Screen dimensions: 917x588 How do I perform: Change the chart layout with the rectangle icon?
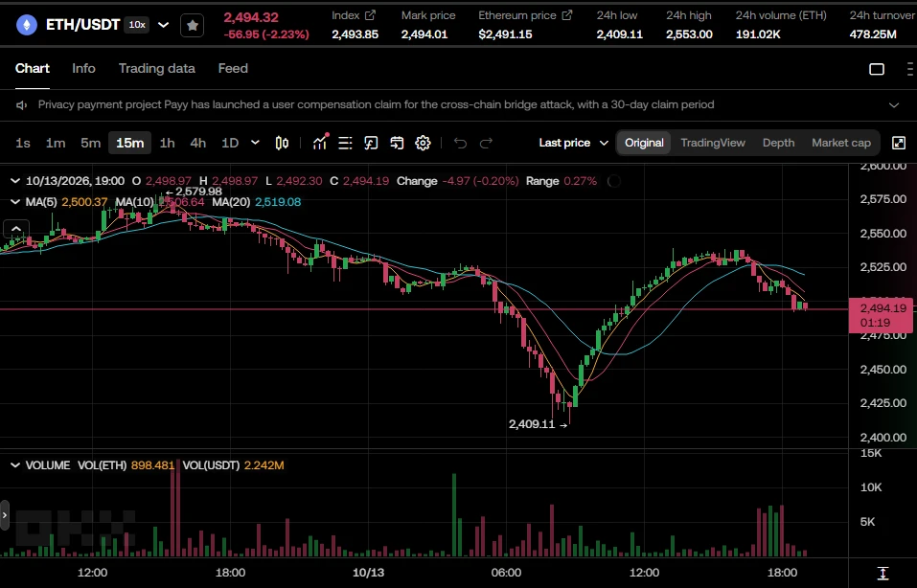tap(877, 69)
